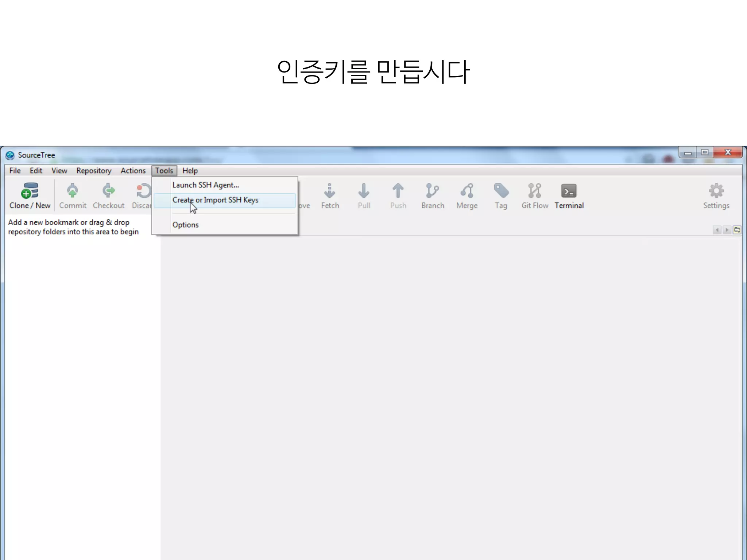Click the Checkout toolbar icon
This screenshot has width=747, height=560.
pyautogui.click(x=108, y=196)
